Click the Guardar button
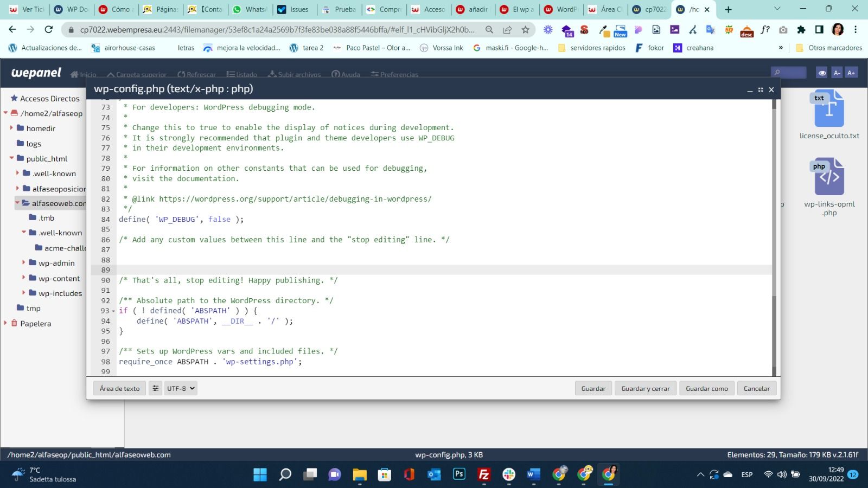Screen dimensions: 868x488 tap(593, 388)
